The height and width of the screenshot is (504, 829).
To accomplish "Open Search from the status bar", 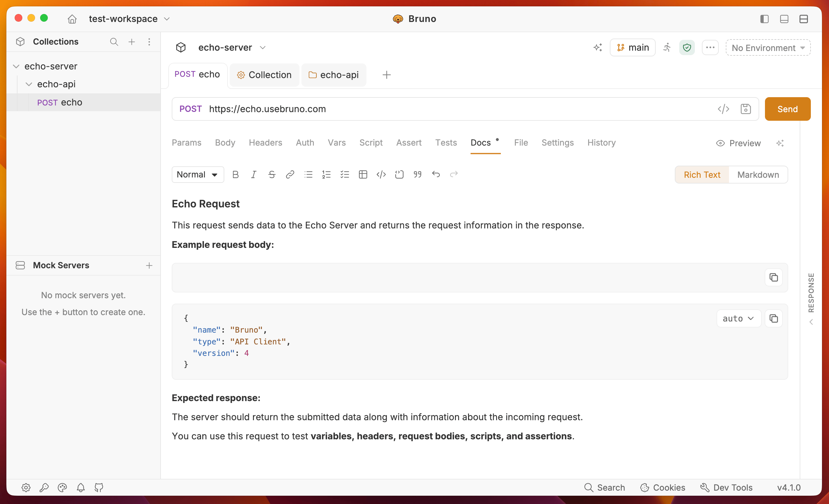I will coord(604,487).
